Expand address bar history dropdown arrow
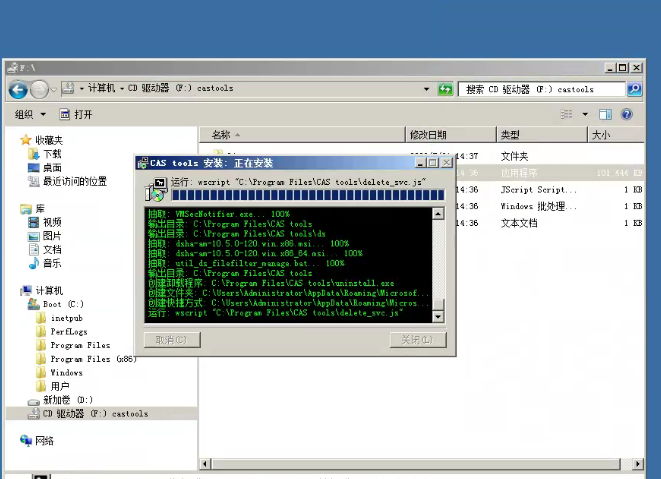The image size is (661, 479). (426, 89)
